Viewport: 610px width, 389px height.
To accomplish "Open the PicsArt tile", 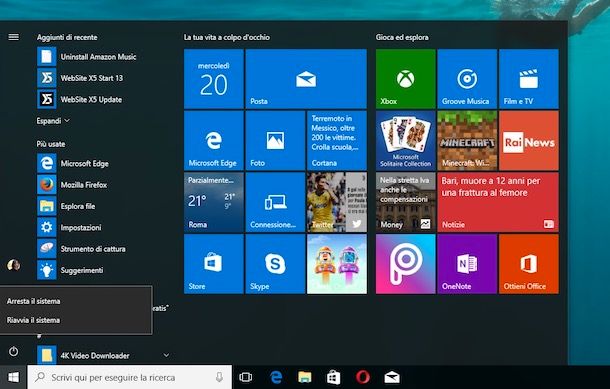I will 405,264.
